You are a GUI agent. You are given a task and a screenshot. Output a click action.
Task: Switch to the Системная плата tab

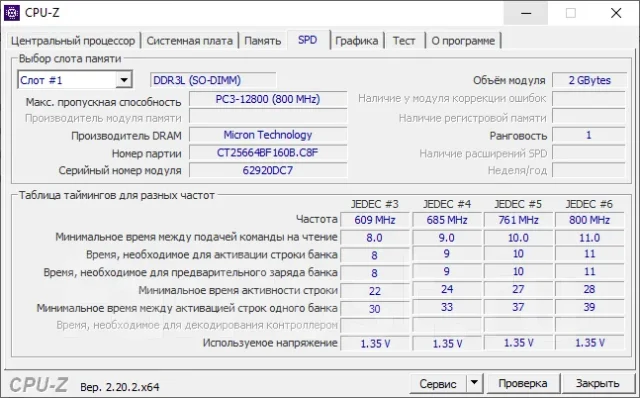189,41
